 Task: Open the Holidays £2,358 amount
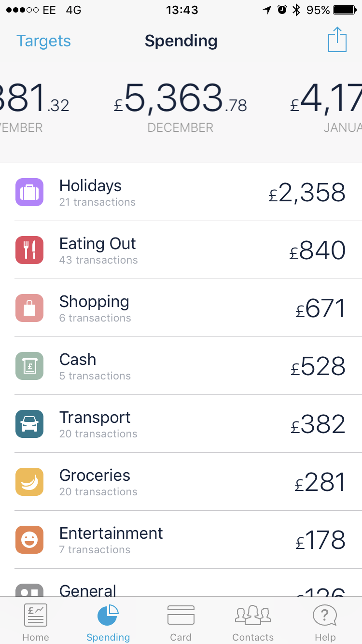pos(307,193)
